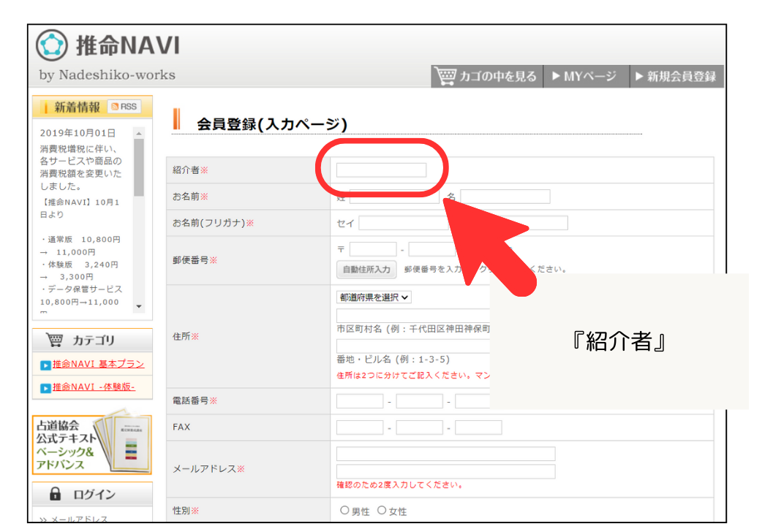Expand the 都道府県を選択 dropdown
The image size is (773, 532).
point(374,297)
